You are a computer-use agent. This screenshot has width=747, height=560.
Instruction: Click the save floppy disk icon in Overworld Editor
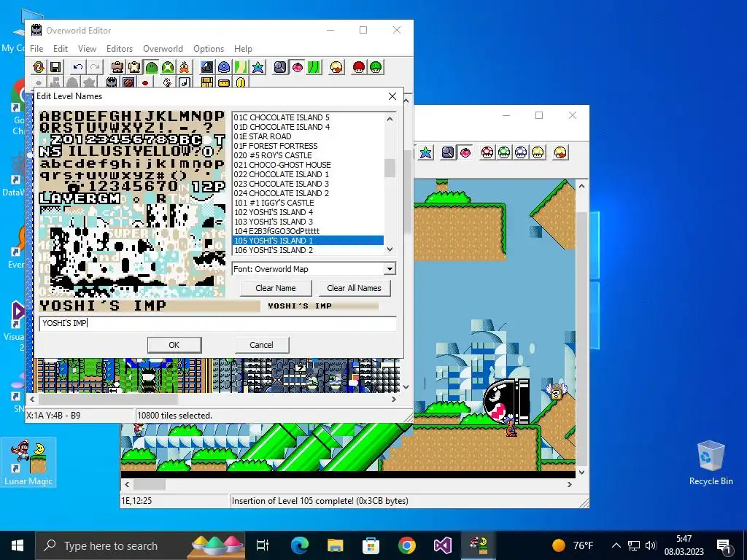point(55,67)
